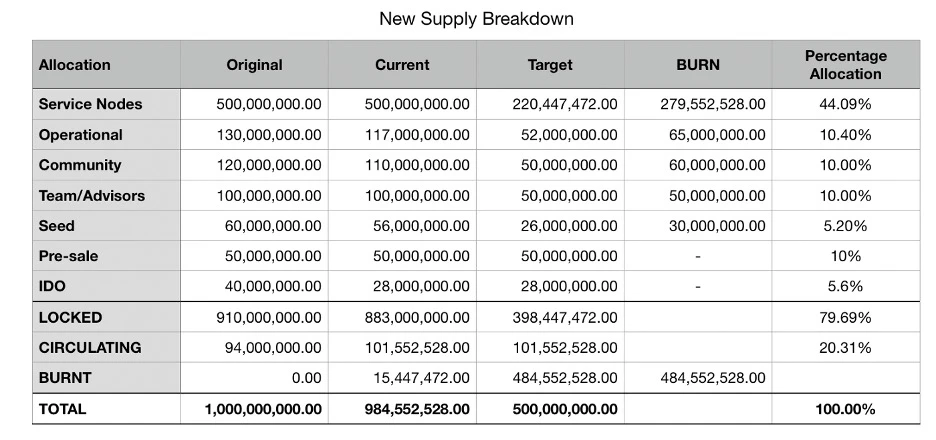Select the LOCKED row label
The image size is (936, 440).
click(x=70, y=318)
